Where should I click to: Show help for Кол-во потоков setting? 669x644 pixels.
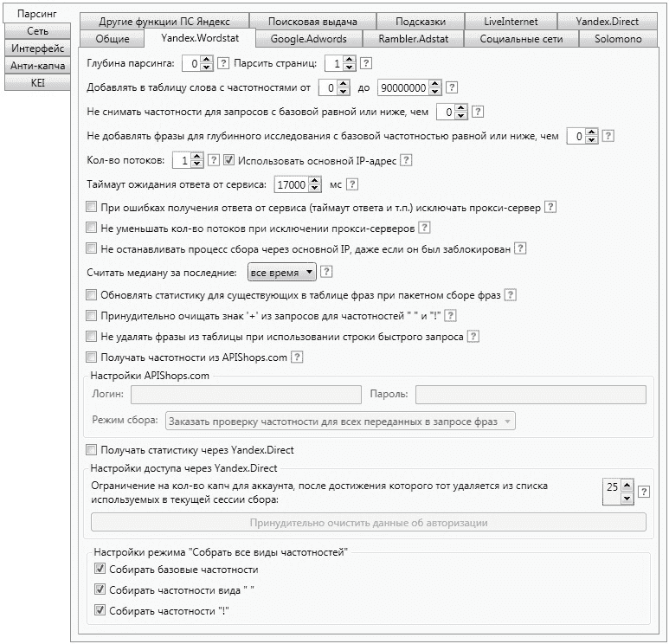click(x=213, y=160)
